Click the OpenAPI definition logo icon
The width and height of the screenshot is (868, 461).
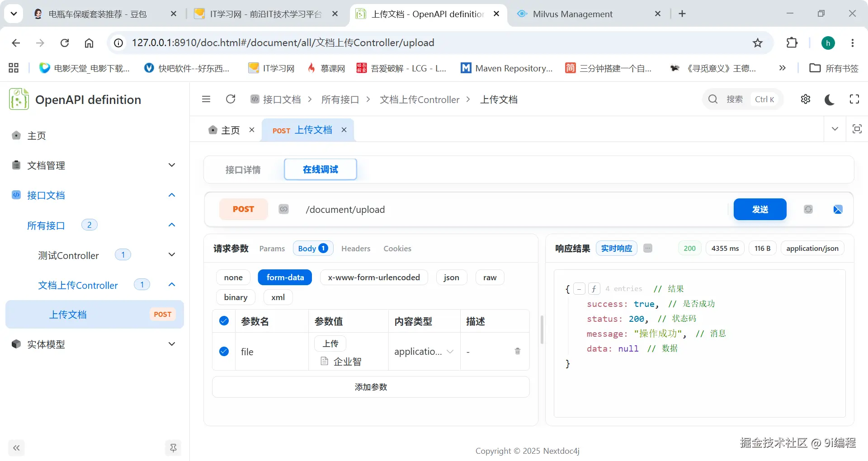pyautogui.click(x=19, y=99)
